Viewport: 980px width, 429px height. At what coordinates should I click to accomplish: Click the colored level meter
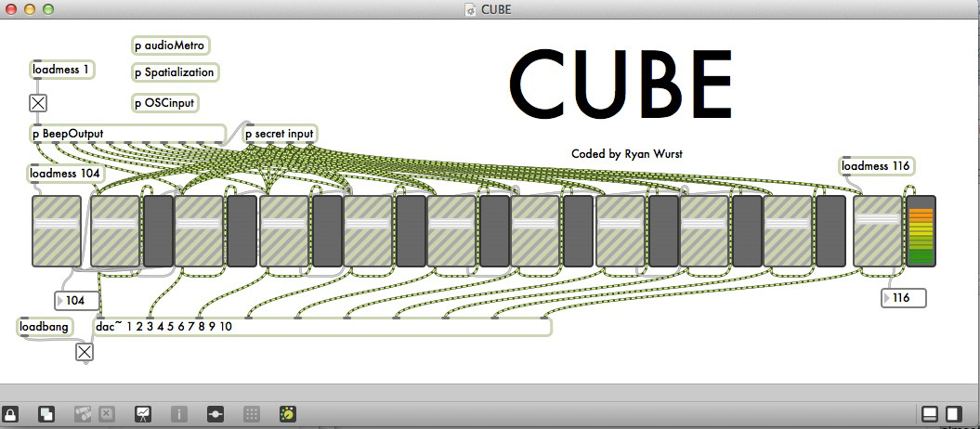[921, 231]
